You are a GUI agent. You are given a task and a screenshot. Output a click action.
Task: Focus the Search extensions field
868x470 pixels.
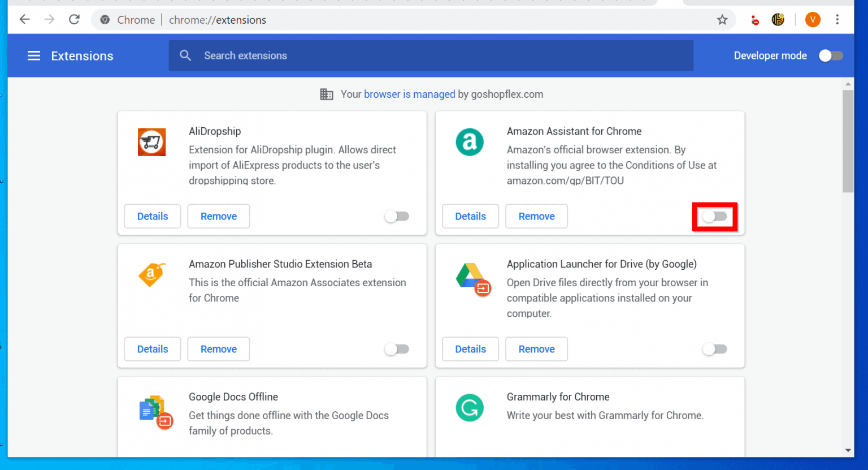pos(431,55)
